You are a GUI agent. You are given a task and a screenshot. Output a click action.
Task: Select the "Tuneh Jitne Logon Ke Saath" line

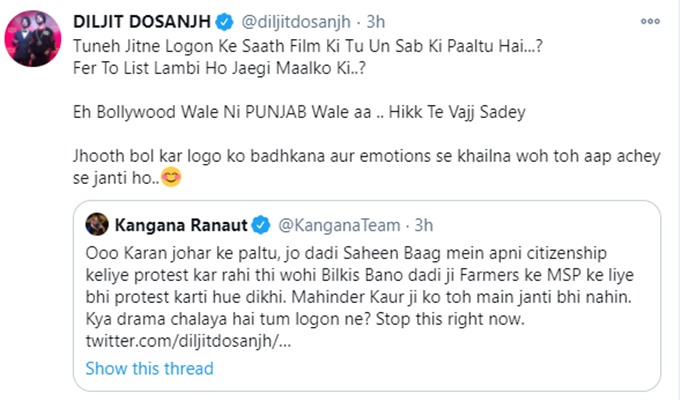300,49
